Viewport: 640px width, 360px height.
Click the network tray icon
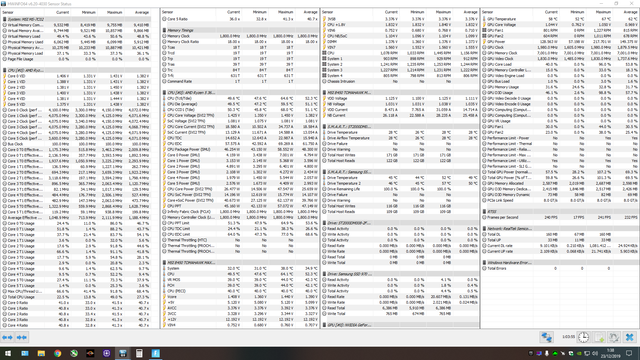click(x=587, y=353)
